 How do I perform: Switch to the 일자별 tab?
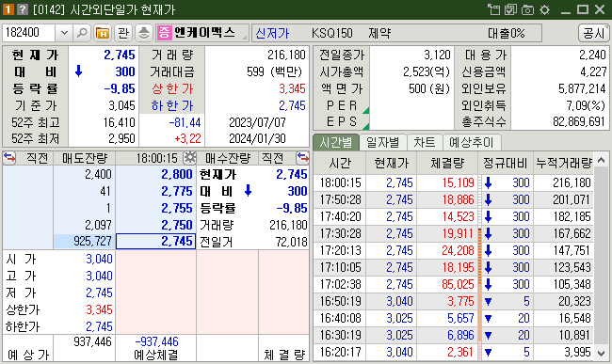[x=383, y=142]
